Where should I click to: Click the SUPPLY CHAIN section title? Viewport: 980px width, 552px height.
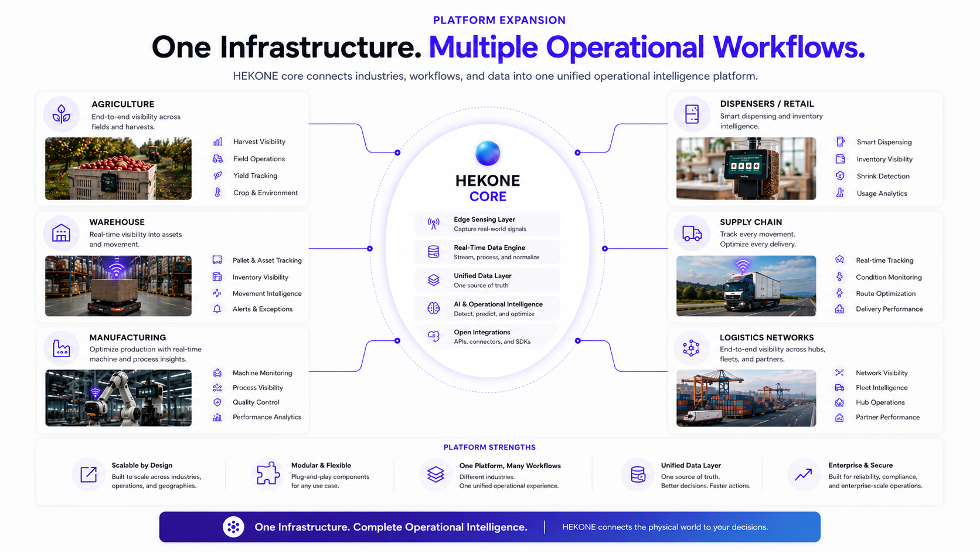(751, 222)
